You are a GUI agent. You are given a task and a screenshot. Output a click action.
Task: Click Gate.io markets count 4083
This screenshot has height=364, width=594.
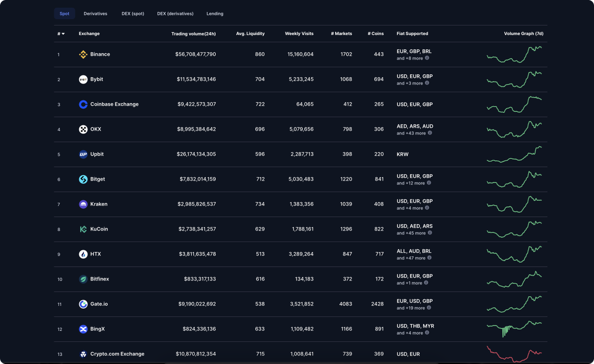(x=346, y=304)
